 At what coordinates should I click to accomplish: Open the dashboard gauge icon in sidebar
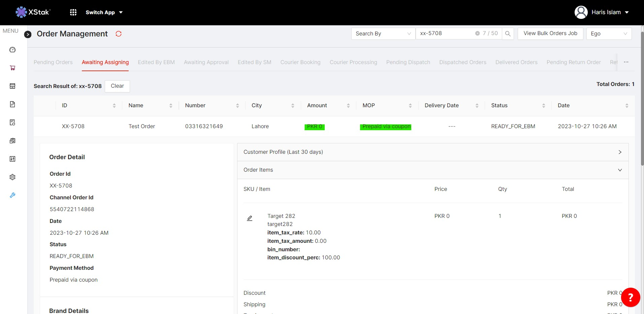tap(12, 50)
